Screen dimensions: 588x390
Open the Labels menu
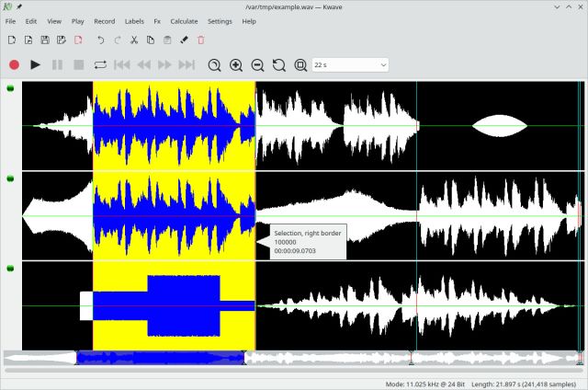134,21
